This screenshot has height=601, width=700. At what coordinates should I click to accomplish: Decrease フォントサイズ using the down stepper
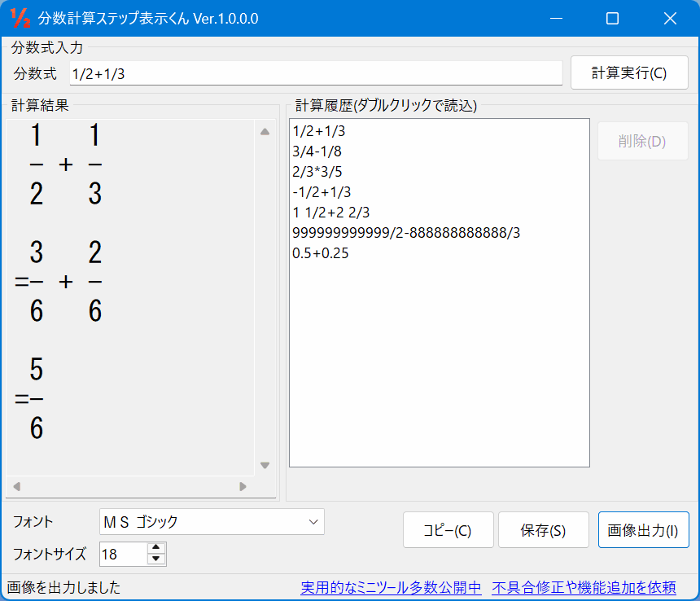tap(155, 559)
